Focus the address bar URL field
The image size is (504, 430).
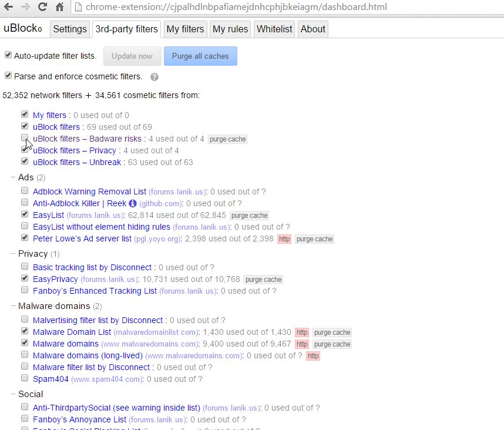(288, 6)
